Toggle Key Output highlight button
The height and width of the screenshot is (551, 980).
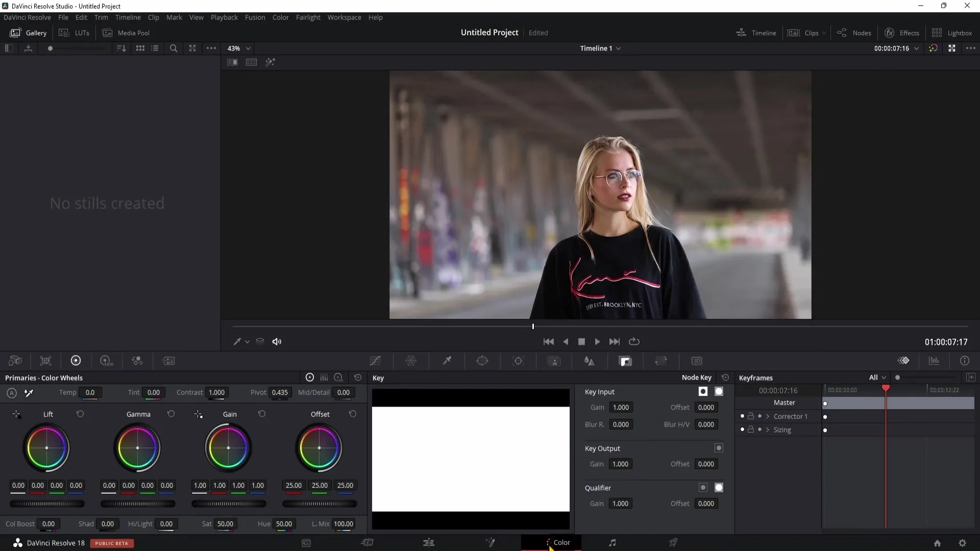pos(719,447)
